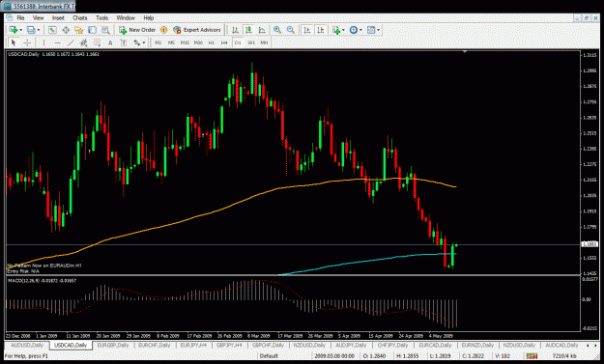The image size is (604, 364).
Task: Open the Periods clock icon
Action: pyautogui.click(x=354, y=30)
